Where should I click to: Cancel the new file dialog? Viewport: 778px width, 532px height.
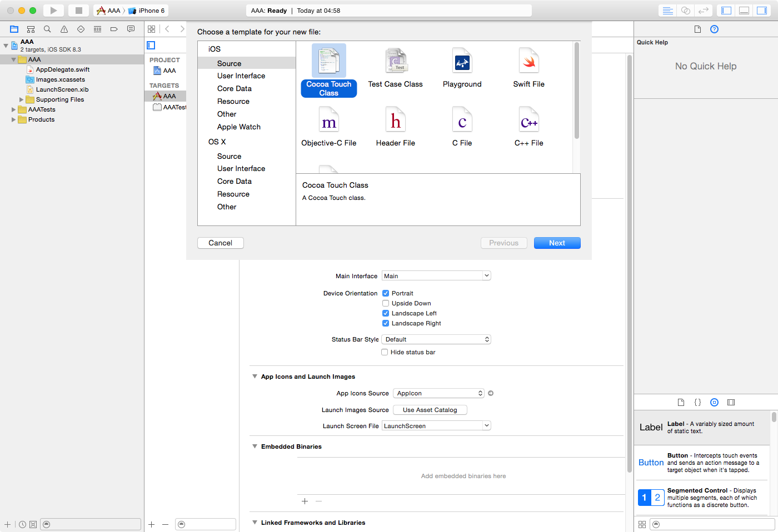tap(221, 243)
